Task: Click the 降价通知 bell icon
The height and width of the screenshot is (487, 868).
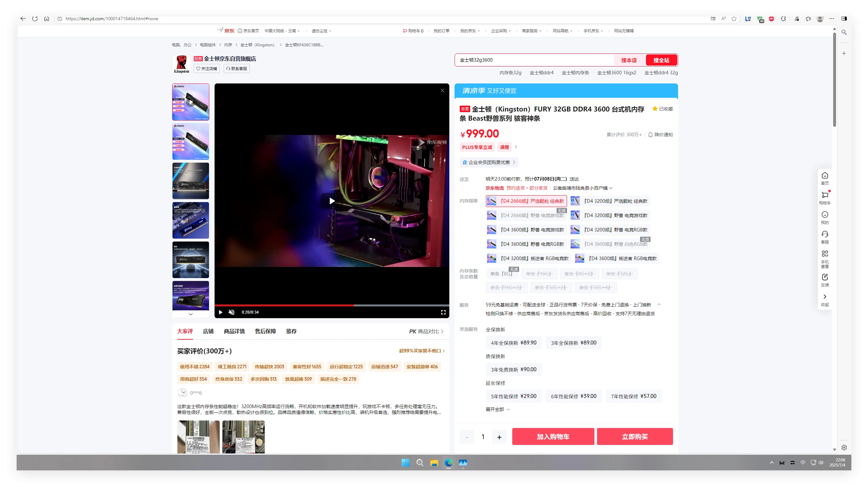Action: (x=650, y=135)
